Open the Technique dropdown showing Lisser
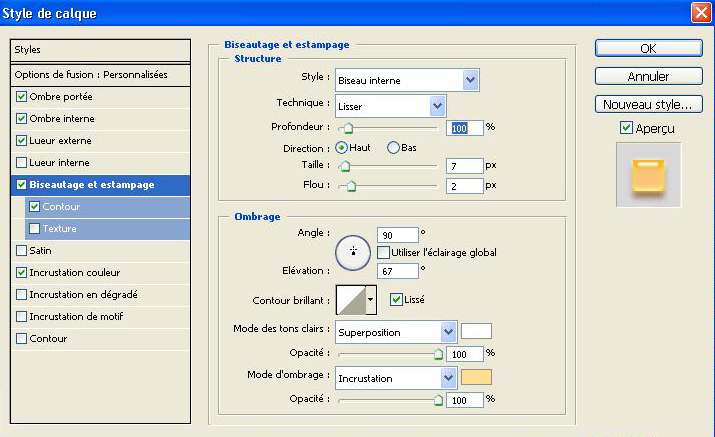 pyautogui.click(x=390, y=106)
